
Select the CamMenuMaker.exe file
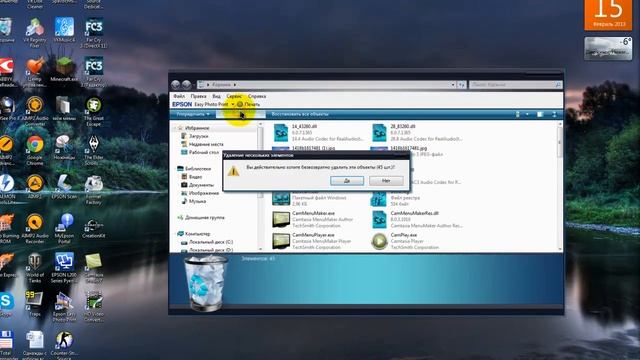[x=313, y=219]
